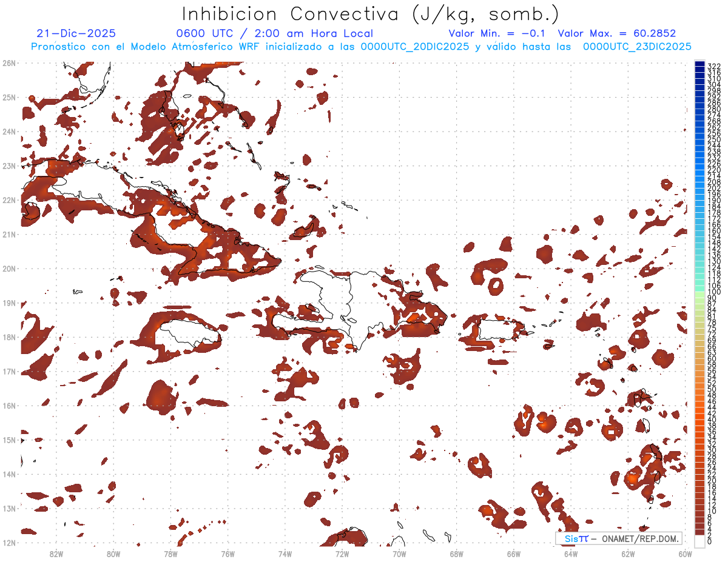Image resolution: width=728 pixels, height=562 pixels.
Task: Click the pale green colorbar swatch beside 100
Action: coord(700,294)
